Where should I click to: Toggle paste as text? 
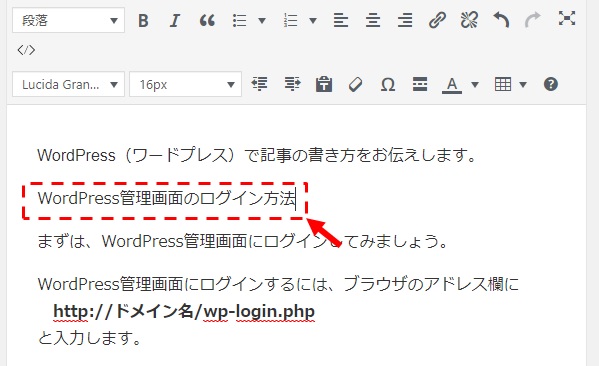(x=324, y=84)
